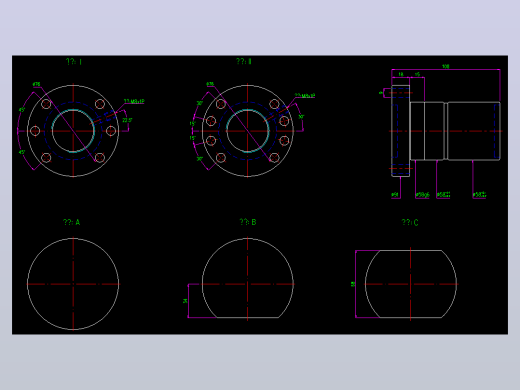Click the '??: B' section label
This screenshot has height=390, width=520.
coord(248,222)
